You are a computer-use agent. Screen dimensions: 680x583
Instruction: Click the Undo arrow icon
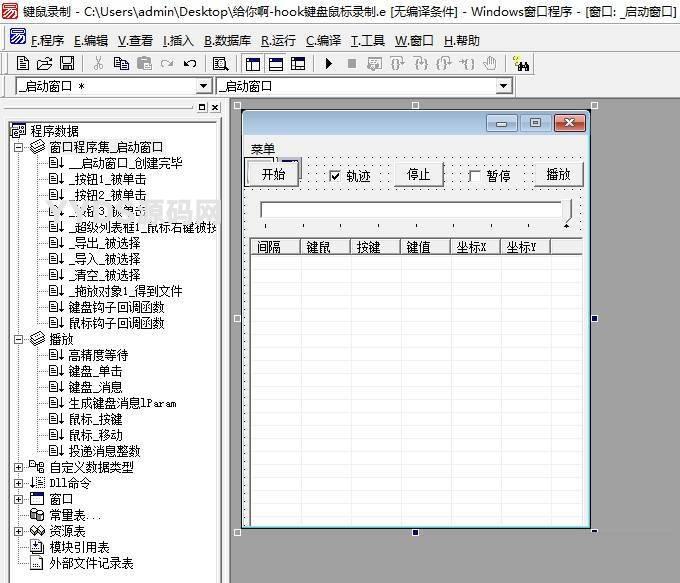pyautogui.click(x=190, y=63)
